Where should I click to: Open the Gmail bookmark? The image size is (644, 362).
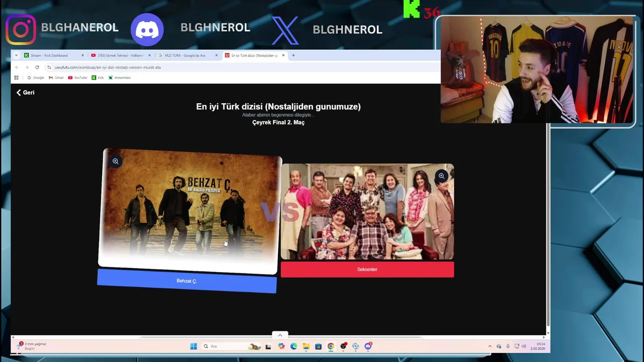coord(56,77)
